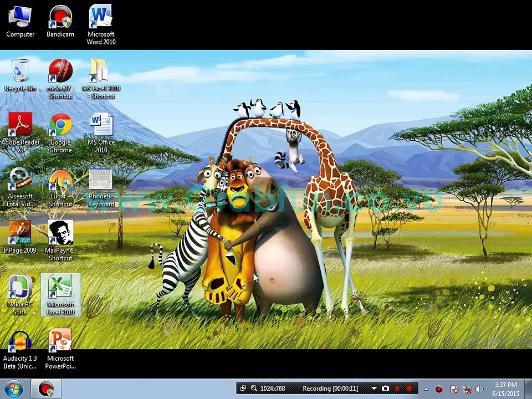Click the Bandicam record tray icon
Viewport: 532px width, 399px height.
[439, 389]
